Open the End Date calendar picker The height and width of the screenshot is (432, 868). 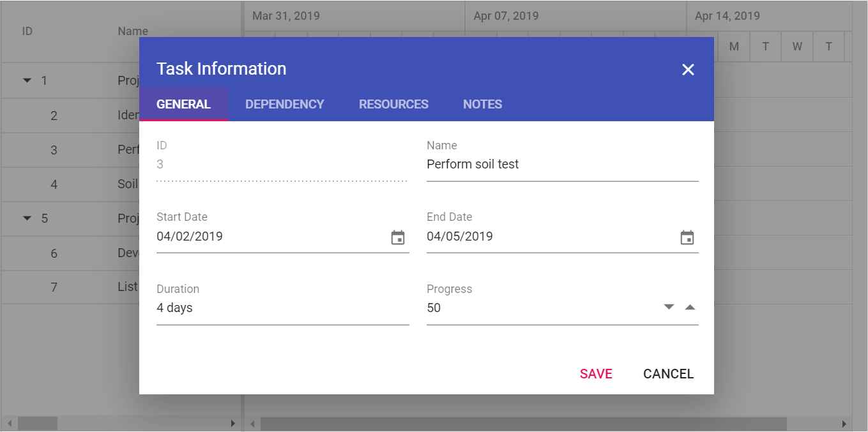tap(687, 237)
